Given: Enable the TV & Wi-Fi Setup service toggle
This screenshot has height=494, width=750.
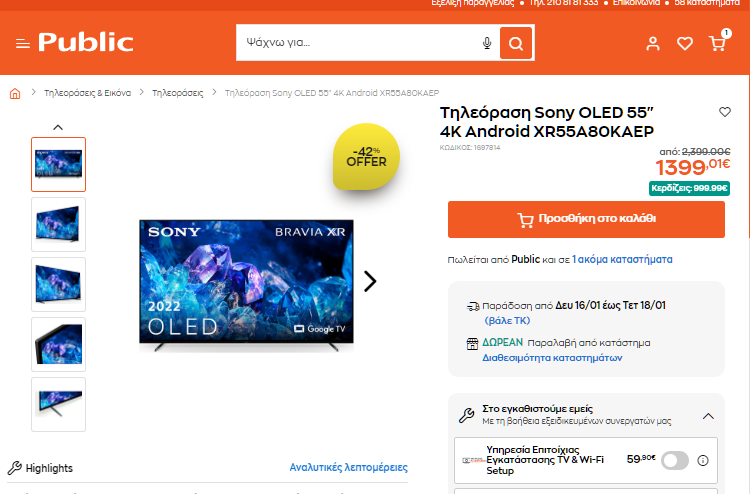Looking at the screenshot, I should click(x=675, y=461).
